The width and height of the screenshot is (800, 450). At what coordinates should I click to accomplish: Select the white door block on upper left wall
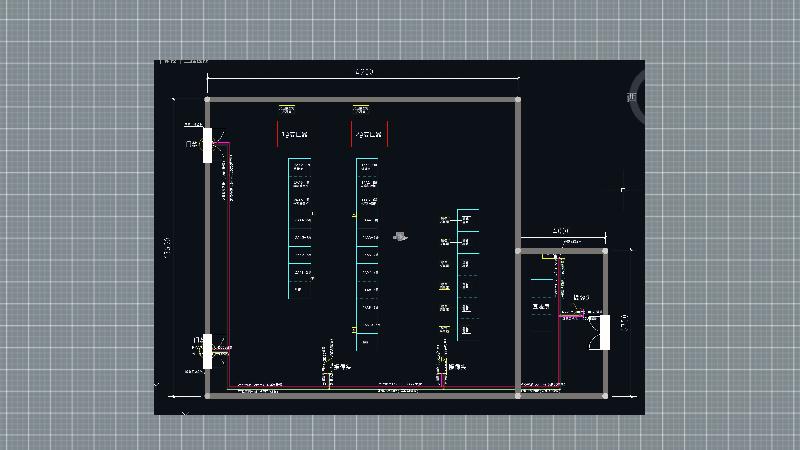(x=207, y=145)
